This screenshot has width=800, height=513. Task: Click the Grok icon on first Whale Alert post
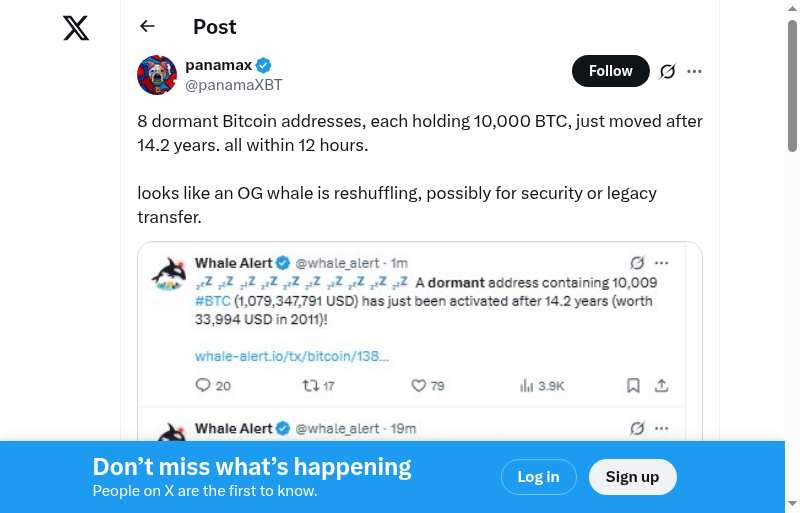click(637, 263)
